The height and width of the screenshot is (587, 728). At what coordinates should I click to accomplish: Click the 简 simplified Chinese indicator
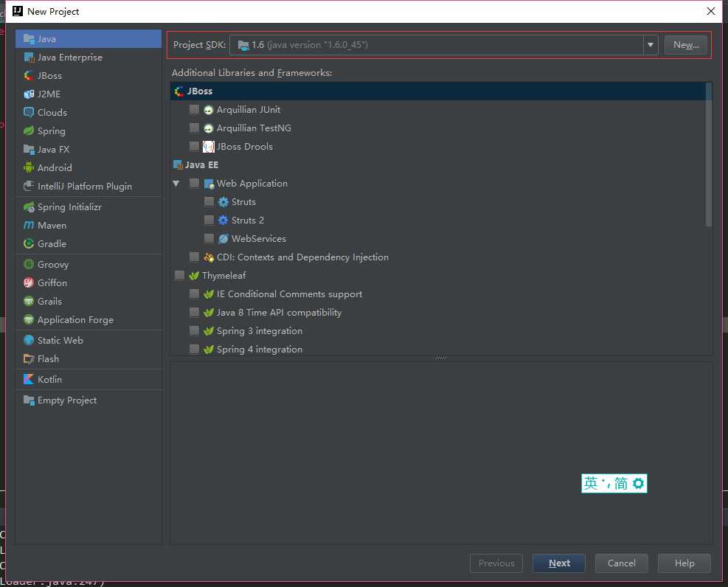(621, 484)
